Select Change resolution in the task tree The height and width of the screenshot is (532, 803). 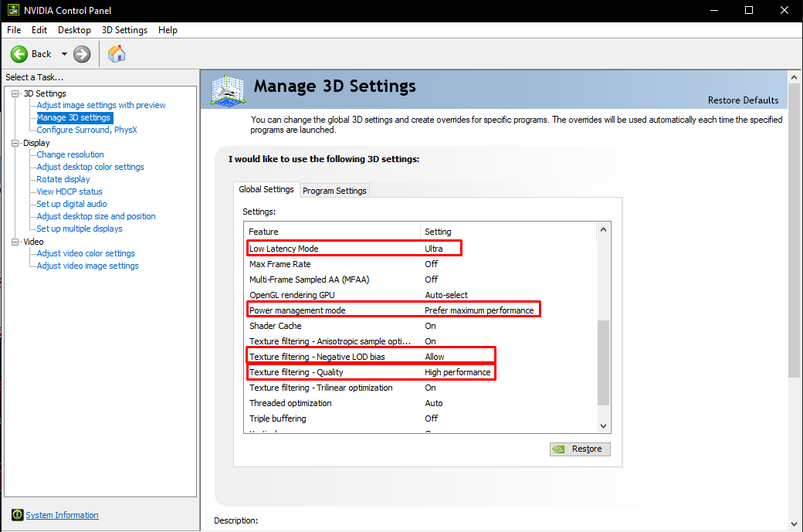tap(70, 154)
